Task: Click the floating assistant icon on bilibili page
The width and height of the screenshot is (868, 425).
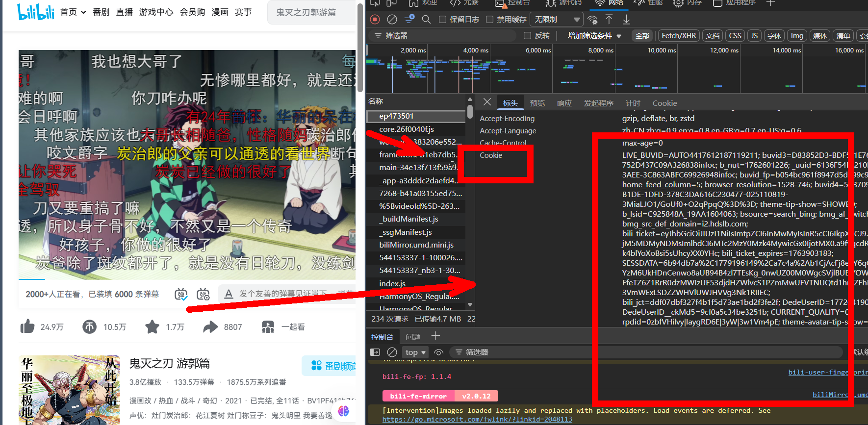Action: (x=343, y=411)
